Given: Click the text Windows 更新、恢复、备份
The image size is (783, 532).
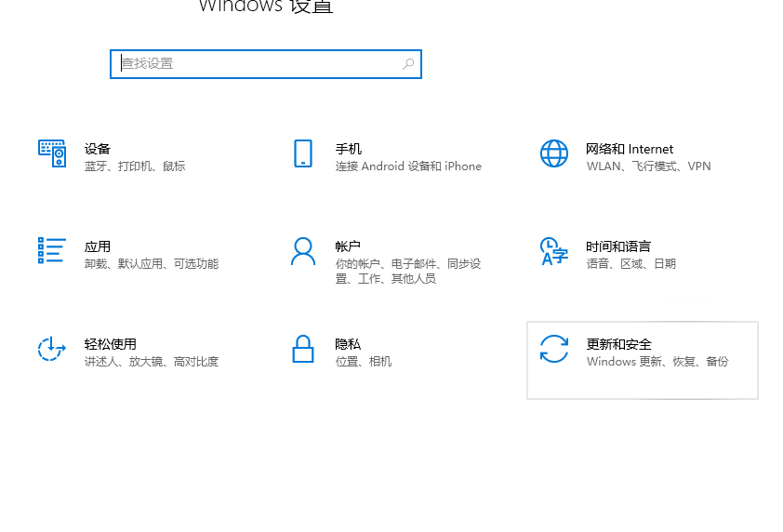Looking at the screenshot, I should [x=657, y=362].
